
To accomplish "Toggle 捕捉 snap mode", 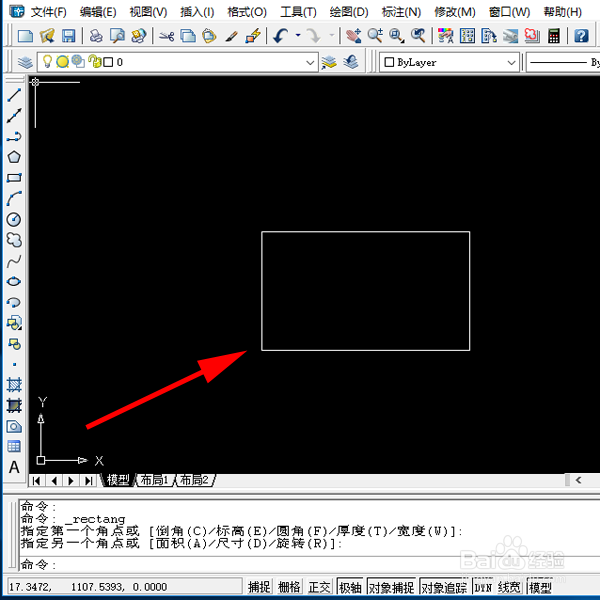I will 259,587.
